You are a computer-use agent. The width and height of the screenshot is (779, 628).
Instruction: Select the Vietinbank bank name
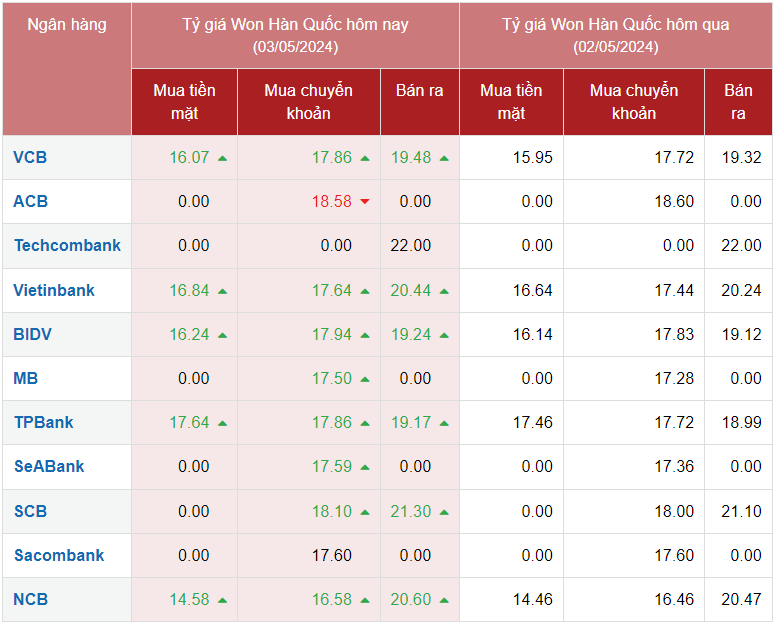(54, 290)
